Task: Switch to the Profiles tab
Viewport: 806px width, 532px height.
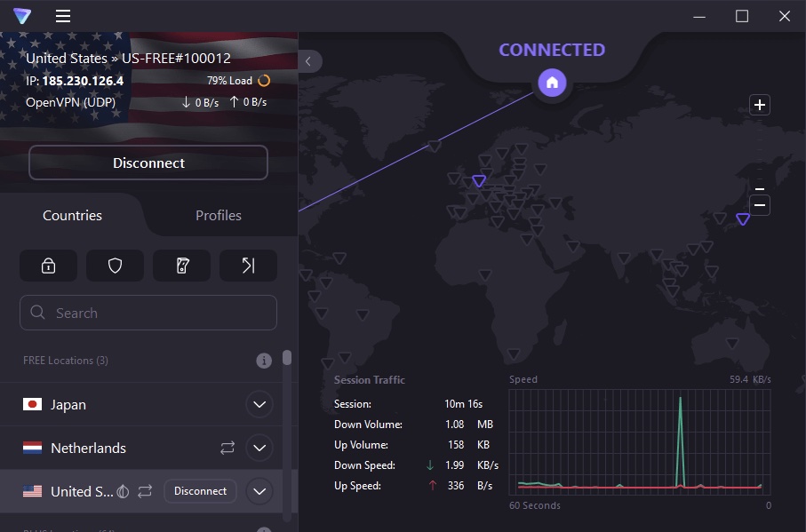Action: point(218,215)
